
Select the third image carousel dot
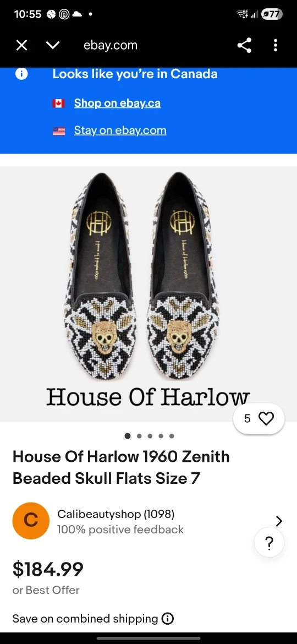pyautogui.click(x=150, y=436)
